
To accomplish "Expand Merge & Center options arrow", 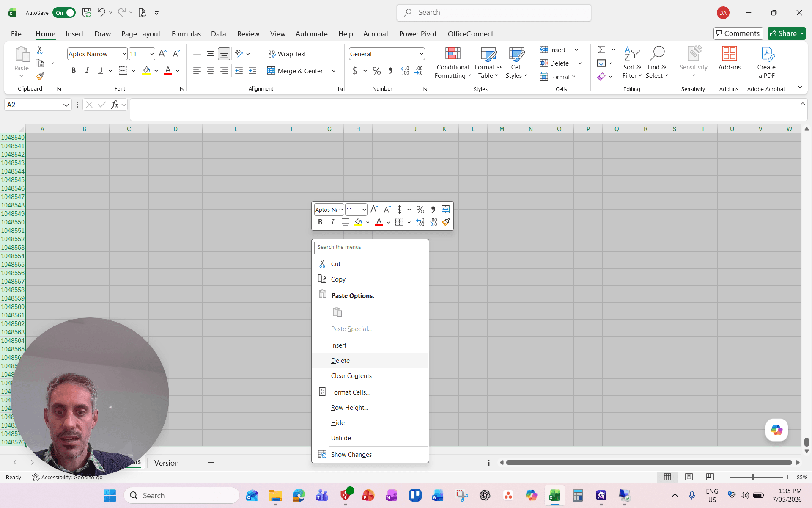I will pos(334,71).
